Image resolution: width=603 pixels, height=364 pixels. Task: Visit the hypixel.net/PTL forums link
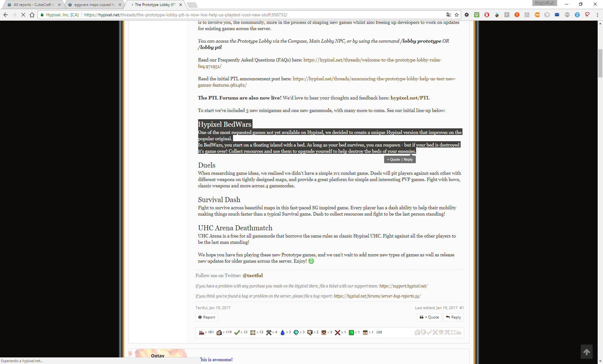[x=410, y=98]
